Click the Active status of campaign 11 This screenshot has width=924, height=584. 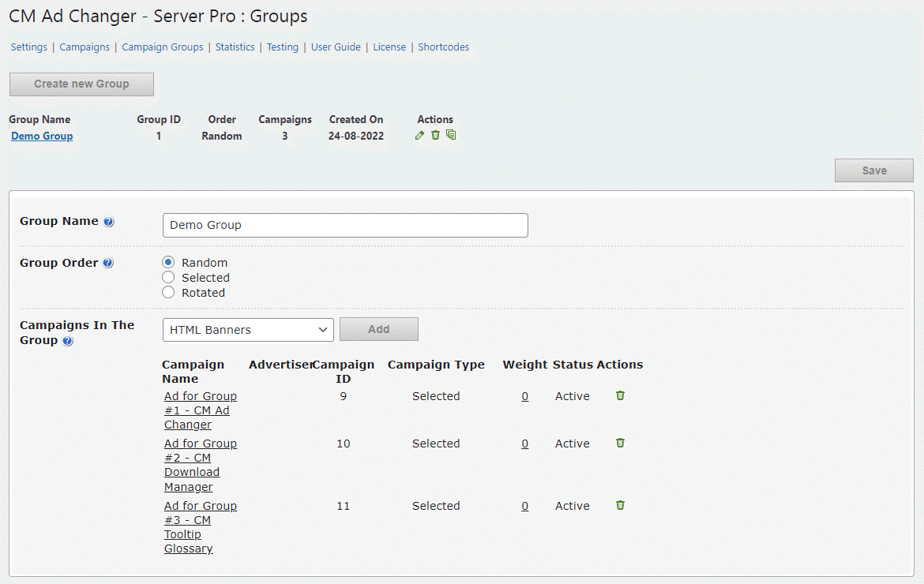(x=573, y=506)
